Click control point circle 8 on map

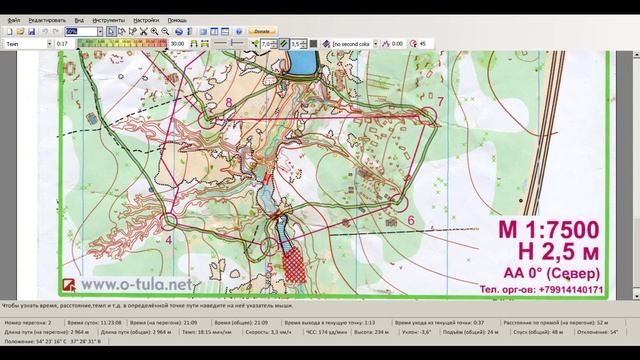[x=207, y=120]
